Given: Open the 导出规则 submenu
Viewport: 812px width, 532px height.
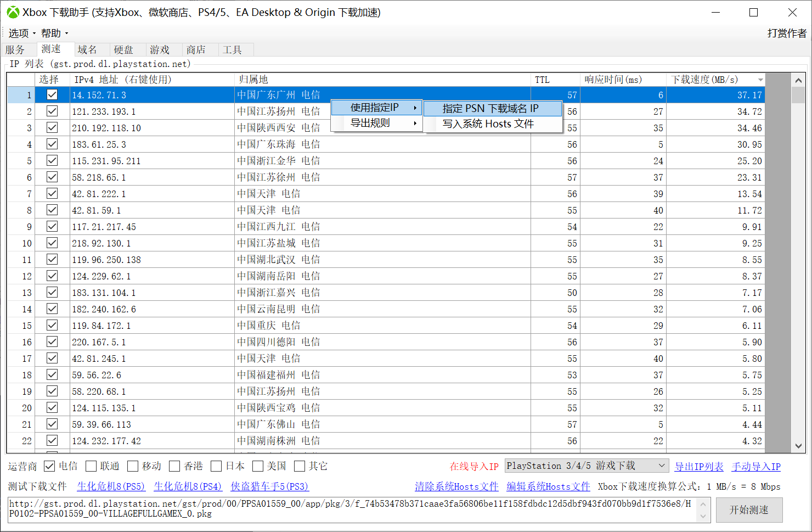Looking at the screenshot, I should point(377,123).
